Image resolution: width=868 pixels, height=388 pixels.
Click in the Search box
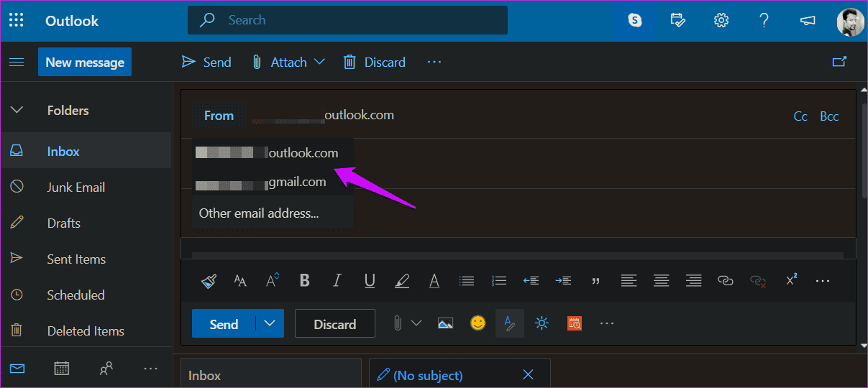click(347, 20)
